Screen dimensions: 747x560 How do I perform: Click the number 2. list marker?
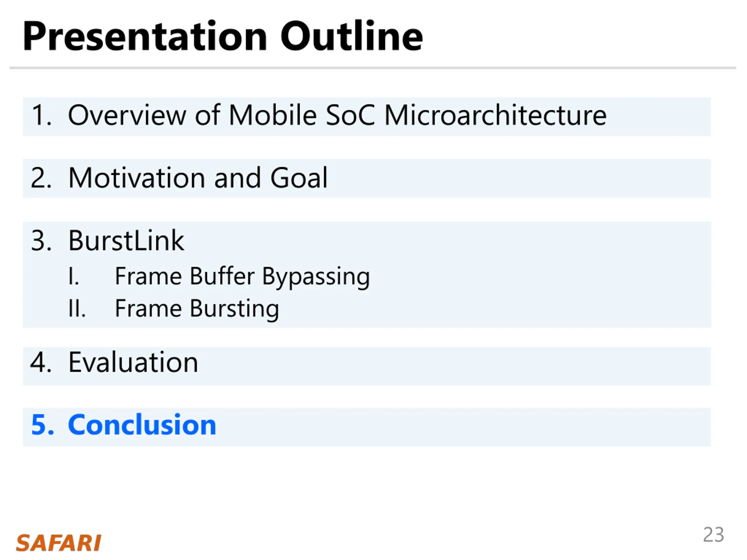click(41, 178)
